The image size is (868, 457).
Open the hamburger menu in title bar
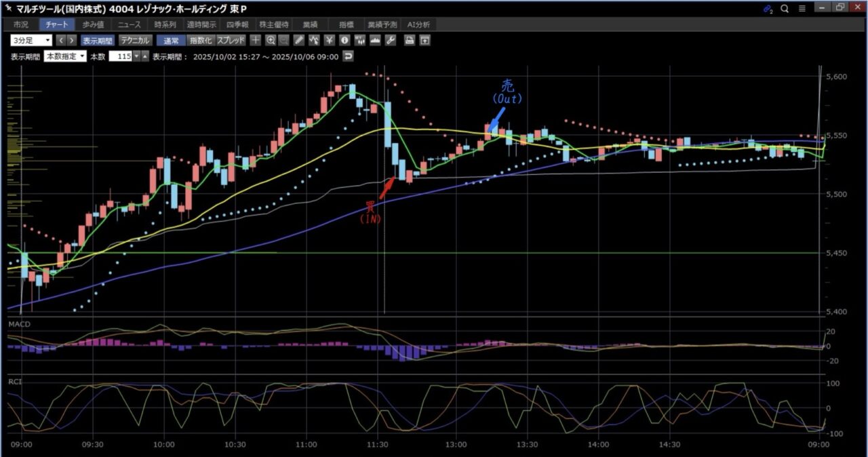click(x=802, y=8)
